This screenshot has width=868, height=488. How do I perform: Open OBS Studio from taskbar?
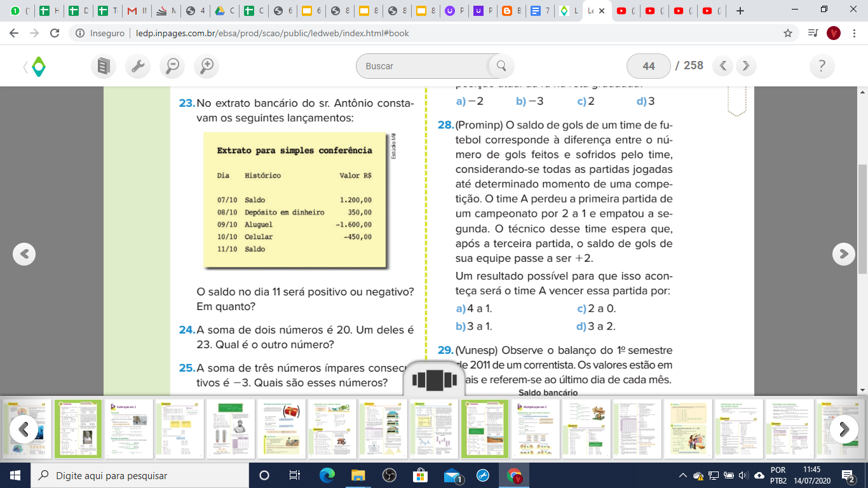click(x=389, y=475)
